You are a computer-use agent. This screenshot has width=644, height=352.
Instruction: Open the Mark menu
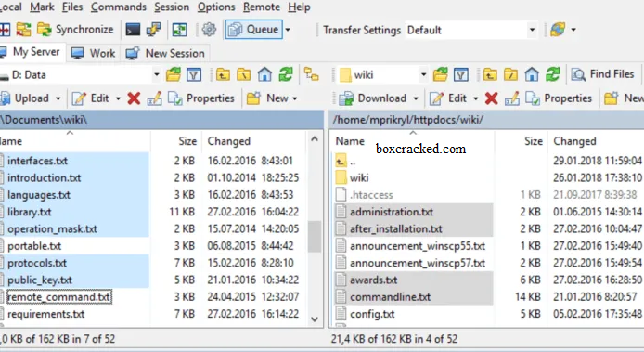click(x=42, y=7)
